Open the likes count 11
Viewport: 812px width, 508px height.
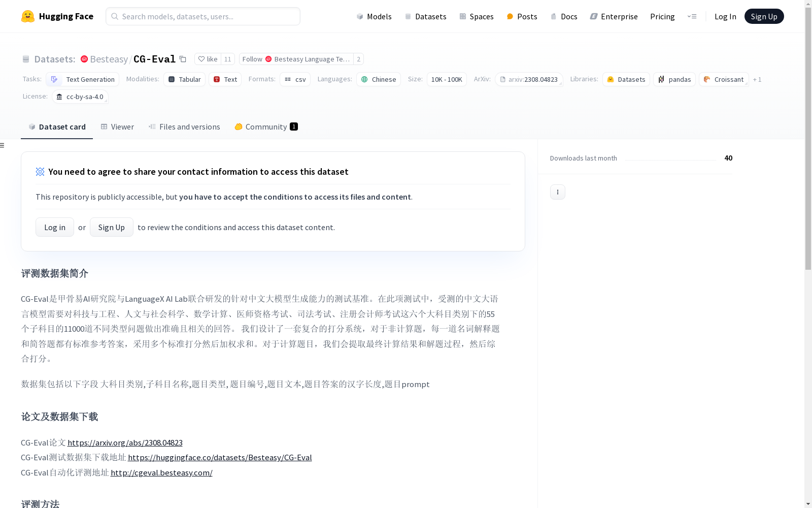228,59
